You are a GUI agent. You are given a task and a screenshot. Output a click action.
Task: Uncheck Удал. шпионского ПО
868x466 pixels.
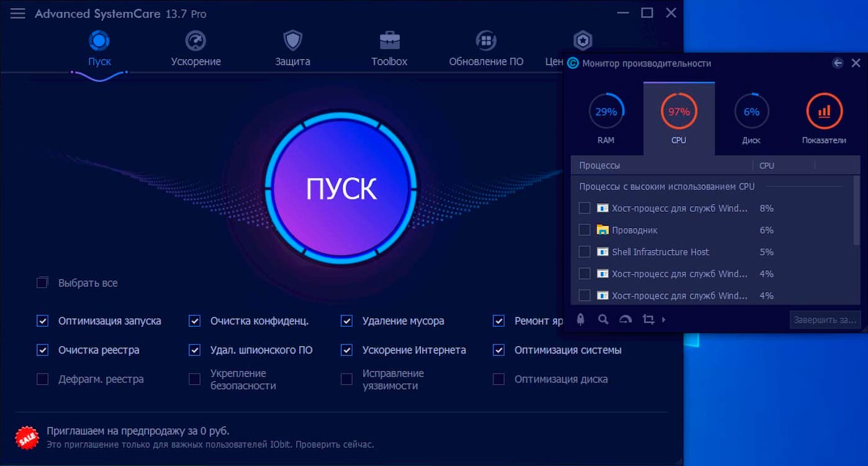coord(194,350)
